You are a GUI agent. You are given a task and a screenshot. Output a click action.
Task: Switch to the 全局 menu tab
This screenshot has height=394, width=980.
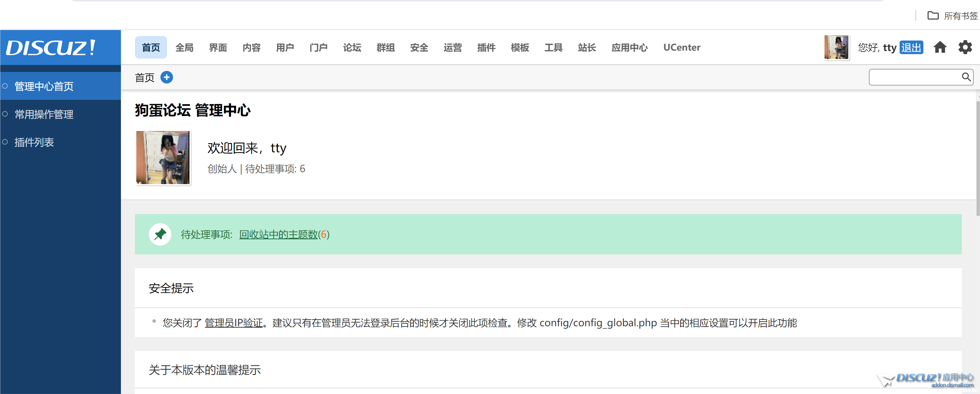(x=184, y=48)
